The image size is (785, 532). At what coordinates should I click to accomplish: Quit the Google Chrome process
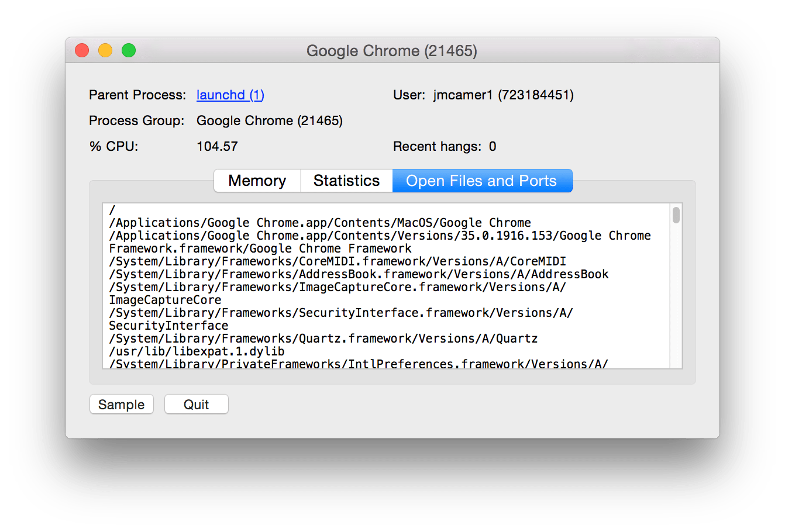tap(196, 404)
